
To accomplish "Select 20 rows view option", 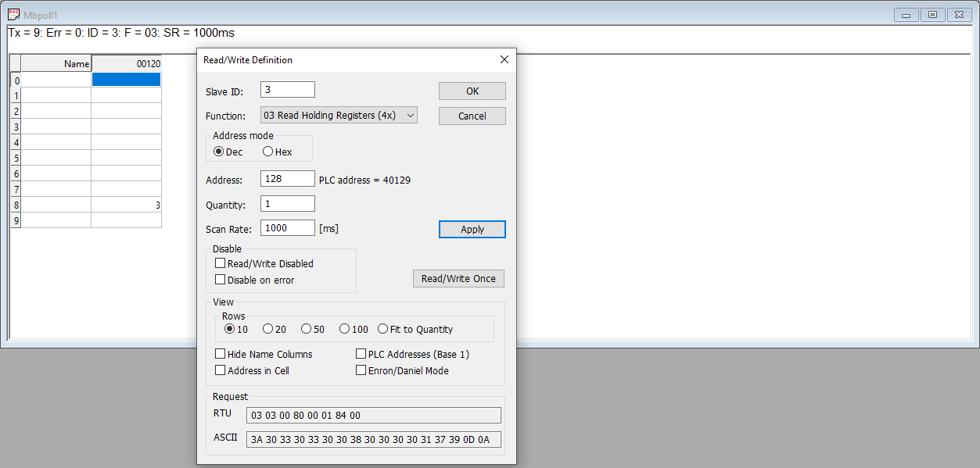I will point(268,329).
